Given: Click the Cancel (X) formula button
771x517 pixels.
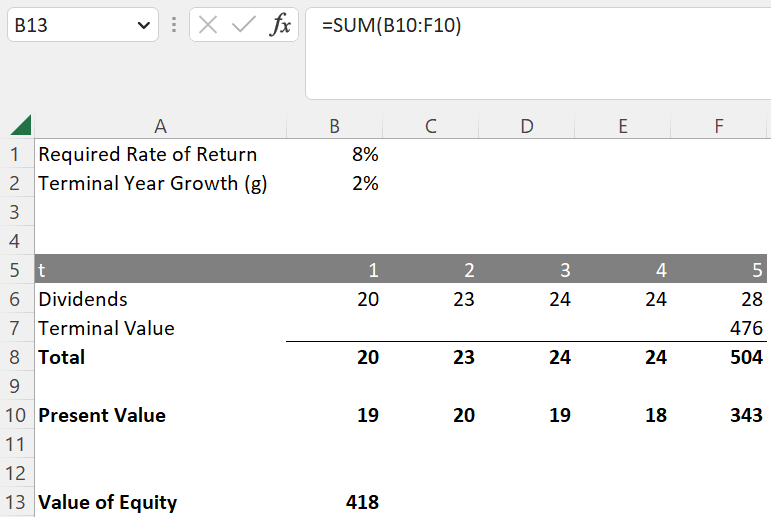Looking at the screenshot, I should pyautogui.click(x=208, y=25).
